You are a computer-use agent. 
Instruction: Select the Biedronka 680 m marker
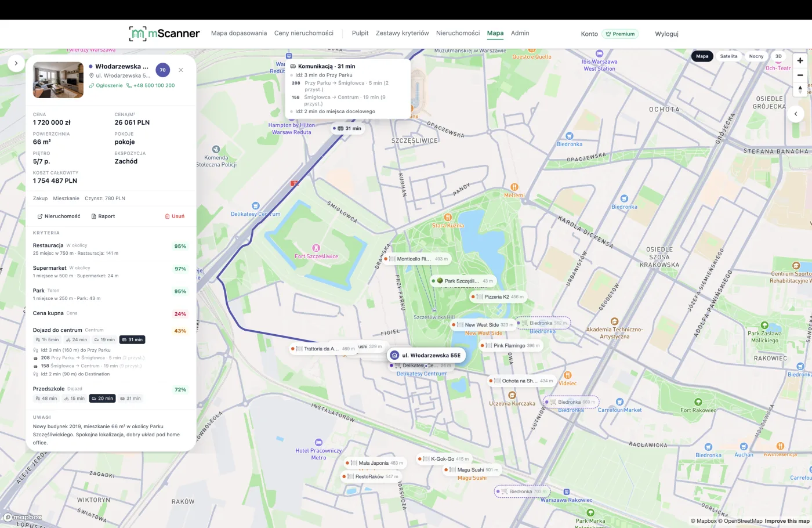click(571, 402)
